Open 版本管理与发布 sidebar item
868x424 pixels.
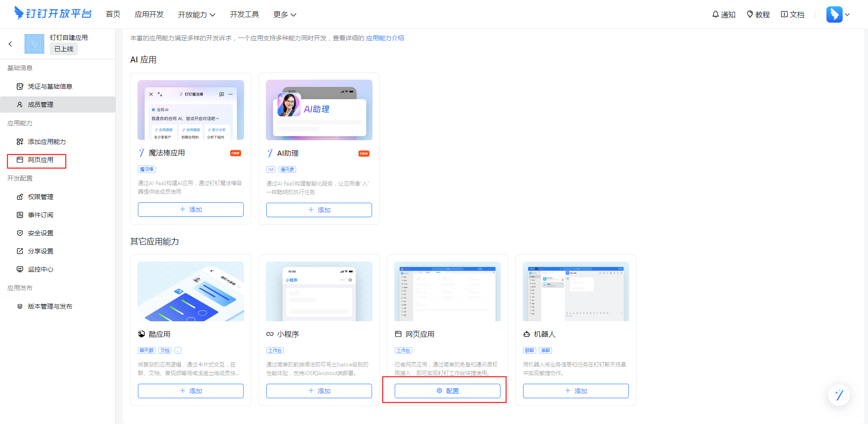58,306
